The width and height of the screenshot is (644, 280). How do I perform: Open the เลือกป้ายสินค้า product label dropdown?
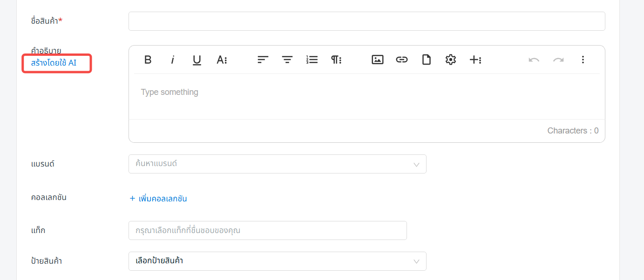(278, 261)
